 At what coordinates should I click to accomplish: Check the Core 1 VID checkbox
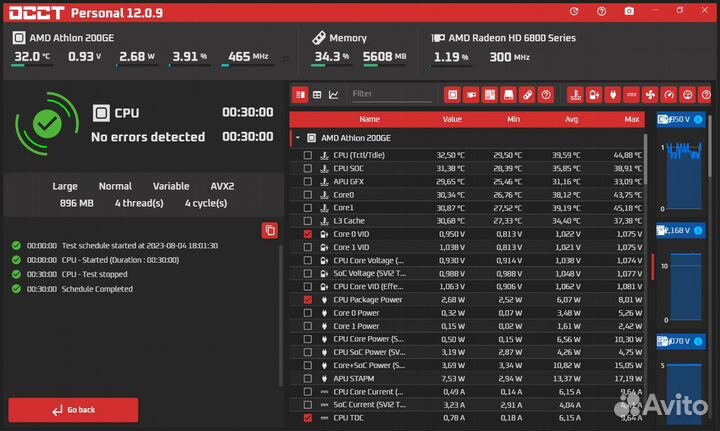[x=308, y=247]
